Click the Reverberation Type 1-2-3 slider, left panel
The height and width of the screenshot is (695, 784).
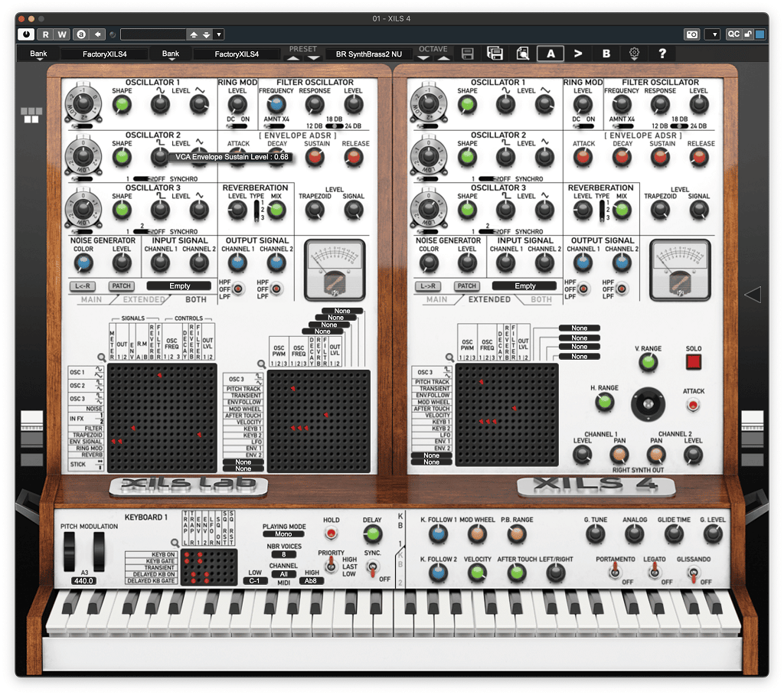(x=256, y=210)
